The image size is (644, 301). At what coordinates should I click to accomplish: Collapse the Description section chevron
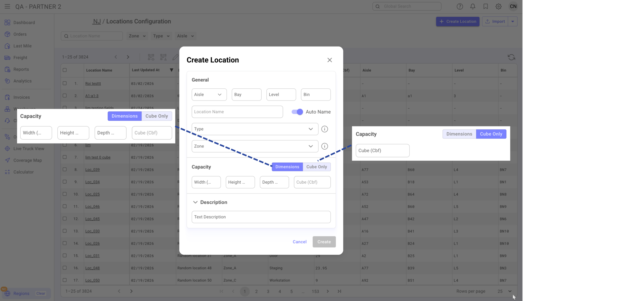pos(195,202)
